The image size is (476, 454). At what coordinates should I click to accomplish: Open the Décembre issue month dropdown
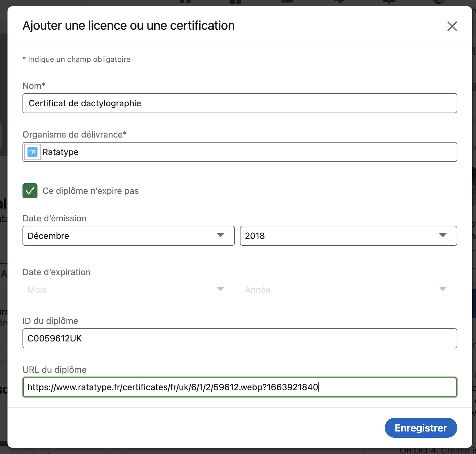click(128, 236)
